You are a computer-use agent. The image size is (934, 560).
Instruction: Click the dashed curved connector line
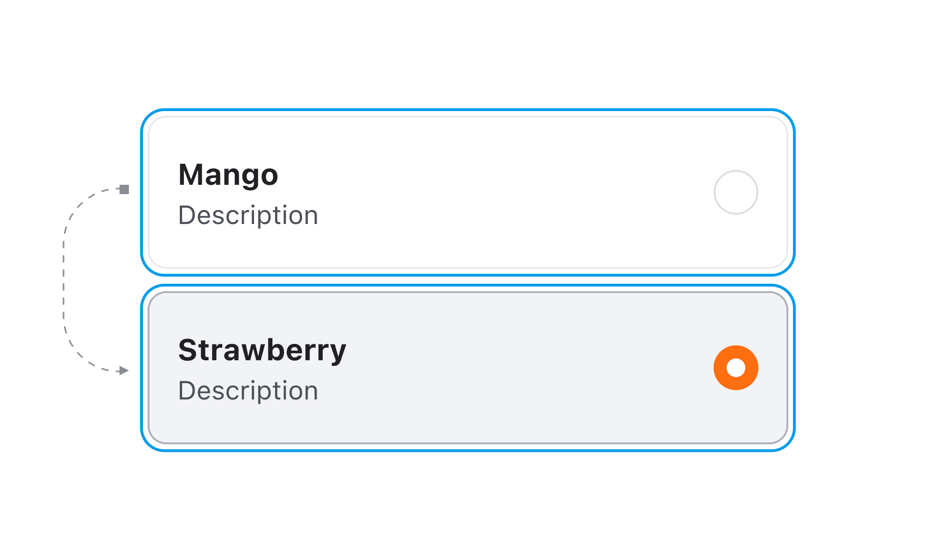click(x=64, y=280)
